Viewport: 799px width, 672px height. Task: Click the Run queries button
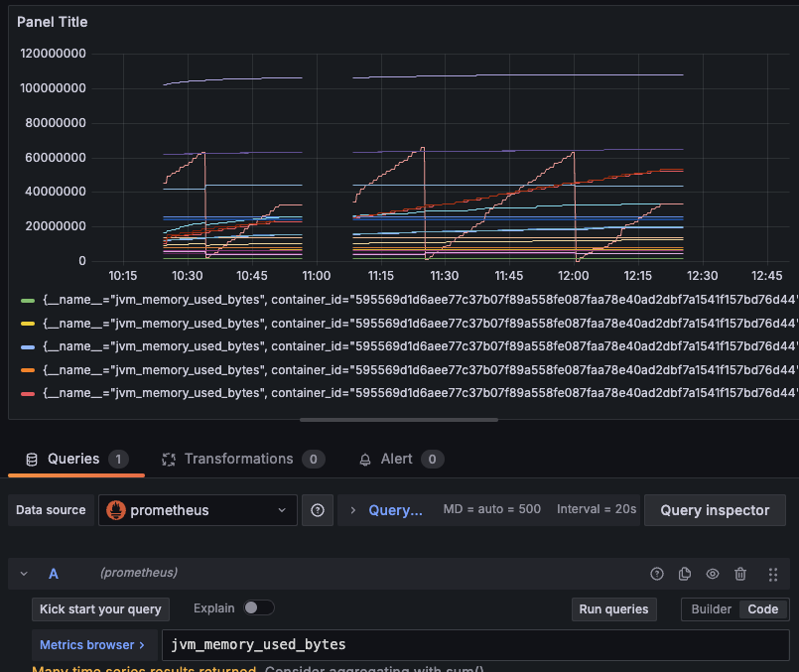coord(613,608)
